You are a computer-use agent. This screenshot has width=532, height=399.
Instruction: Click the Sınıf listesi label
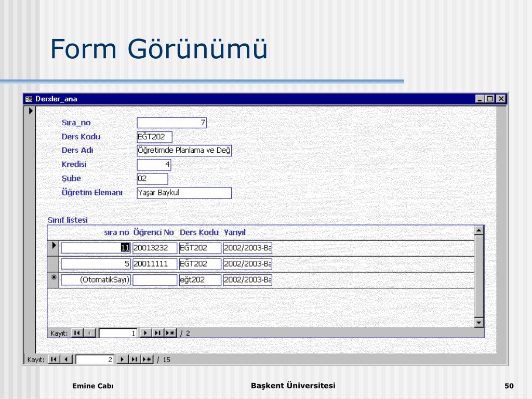68,220
